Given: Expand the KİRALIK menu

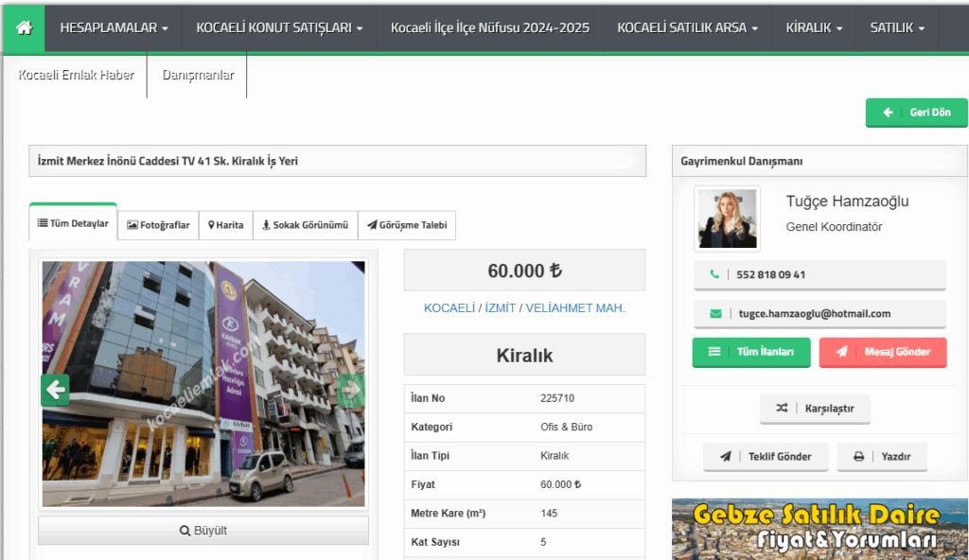Looking at the screenshot, I should coord(814,28).
